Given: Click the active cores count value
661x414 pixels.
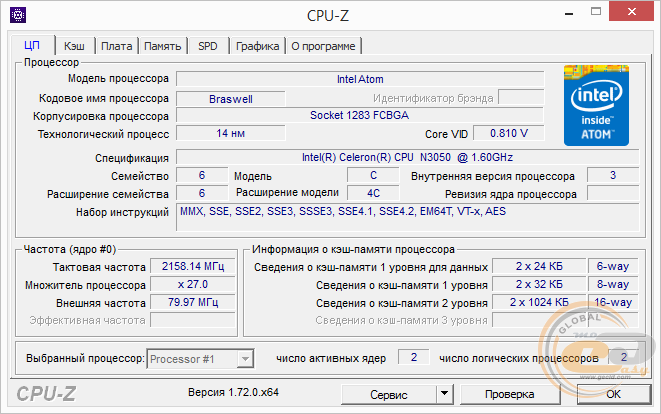Looking at the screenshot, I should coord(414,357).
